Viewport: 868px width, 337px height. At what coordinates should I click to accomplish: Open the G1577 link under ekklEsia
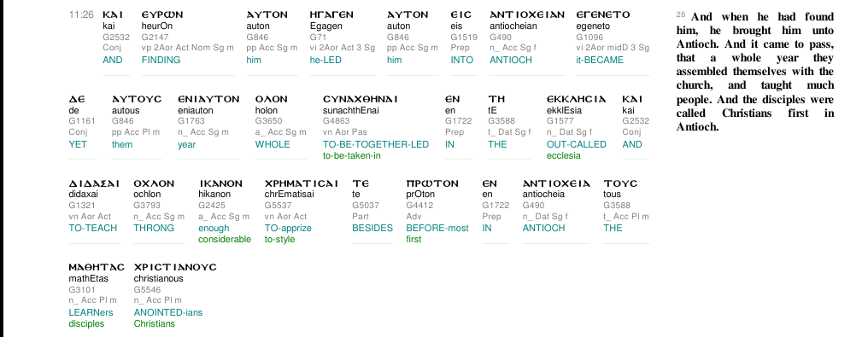coord(557,121)
